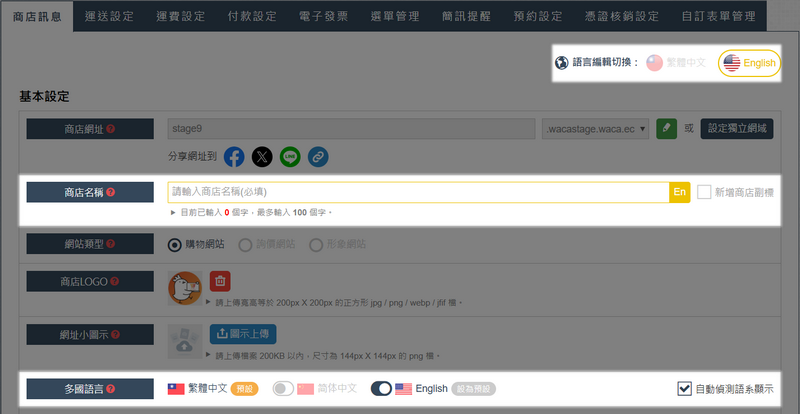Switch to 運費設定 tab
This screenshot has height=414, width=800.
point(181,16)
